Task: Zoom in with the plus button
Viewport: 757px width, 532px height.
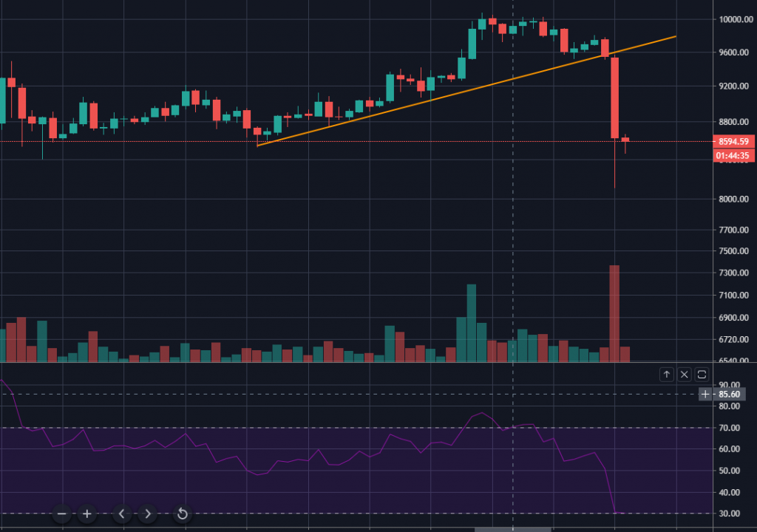Action: pyautogui.click(x=86, y=513)
